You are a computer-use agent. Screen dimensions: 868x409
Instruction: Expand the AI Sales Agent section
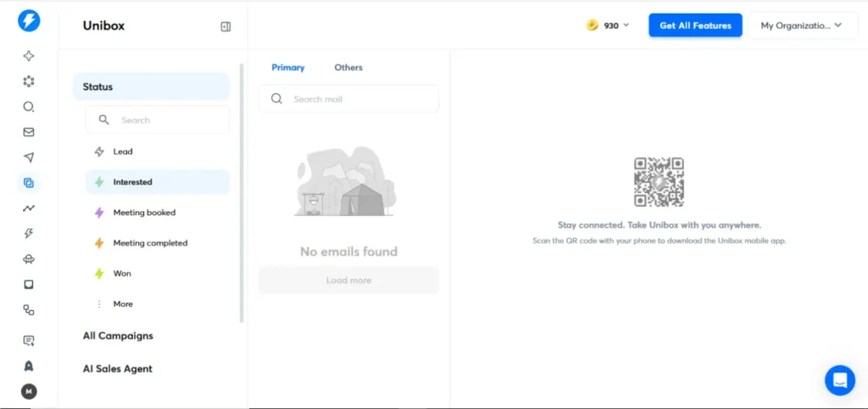pyautogui.click(x=117, y=368)
